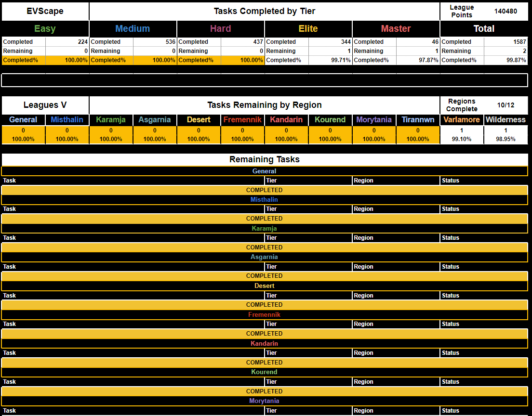Click Status column header under General
The image size is (532, 416).
click(x=484, y=181)
